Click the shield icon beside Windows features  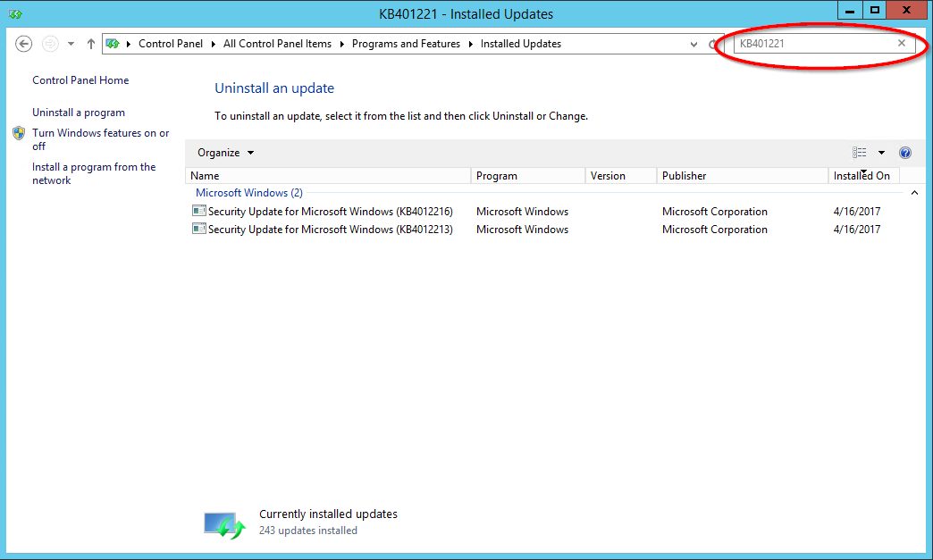tap(19, 133)
